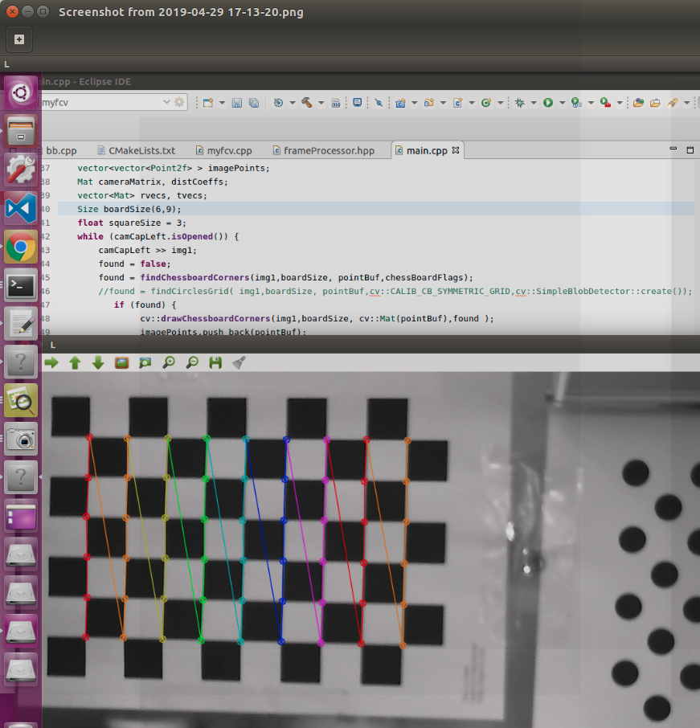Open the myfcv launch configuration dropdown
Screen dimensions: 700x728
pyautogui.click(x=167, y=102)
